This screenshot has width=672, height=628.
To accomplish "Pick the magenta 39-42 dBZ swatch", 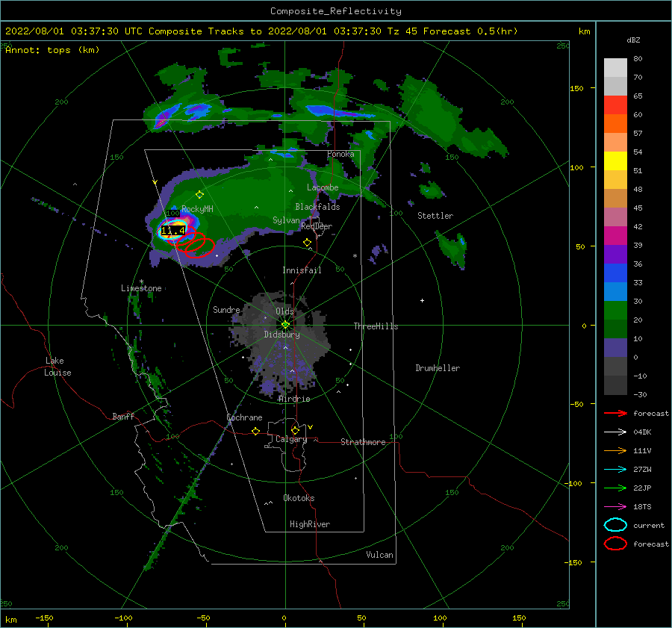I will point(615,236).
